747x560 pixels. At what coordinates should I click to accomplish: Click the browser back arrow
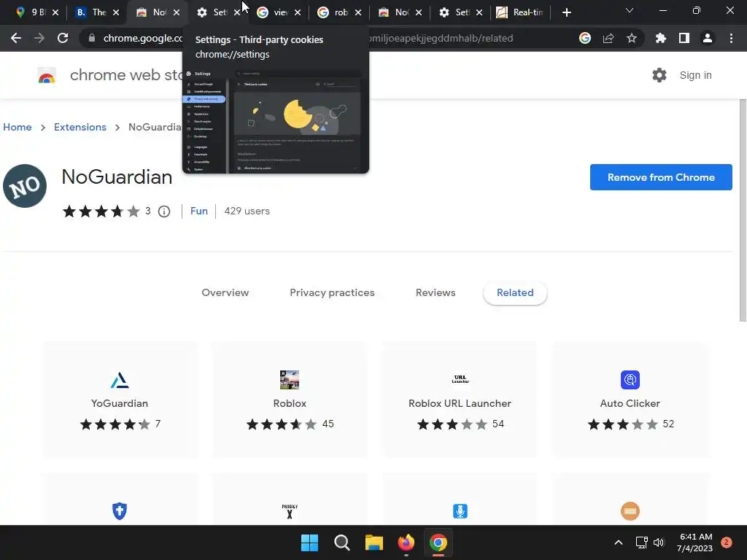[x=16, y=38]
